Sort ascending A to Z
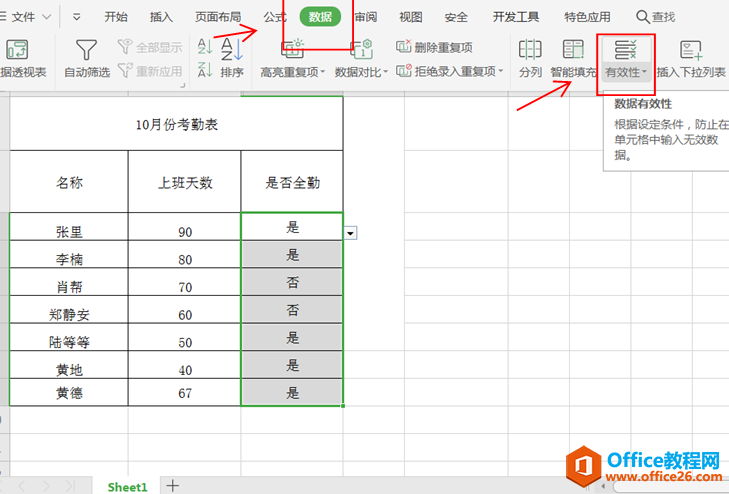Screen dimensions: 729x494 click(x=205, y=47)
